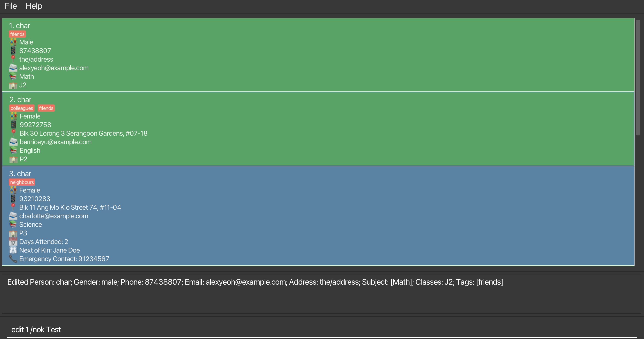This screenshot has width=644, height=339.
Task: Click the books icon next to Science
Action: tap(13, 224)
